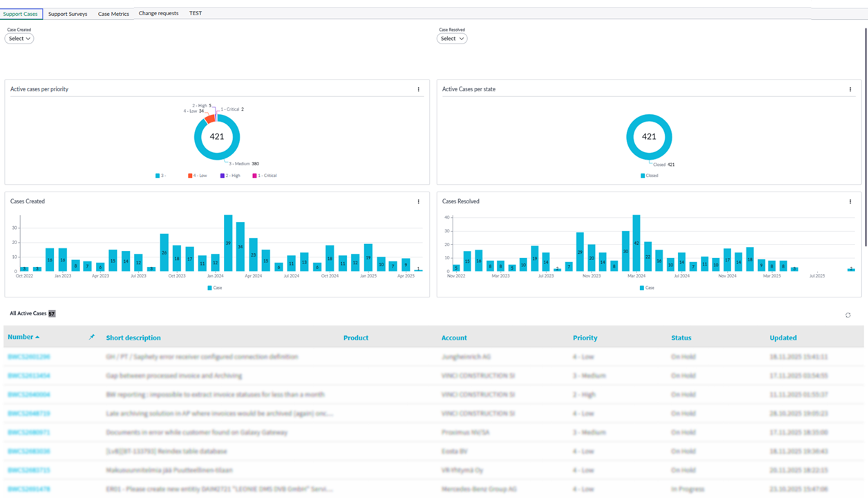Image resolution: width=868 pixels, height=498 pixels.
Task: Open options menu for Active cases per priority
Action: [x=418, y=89]
